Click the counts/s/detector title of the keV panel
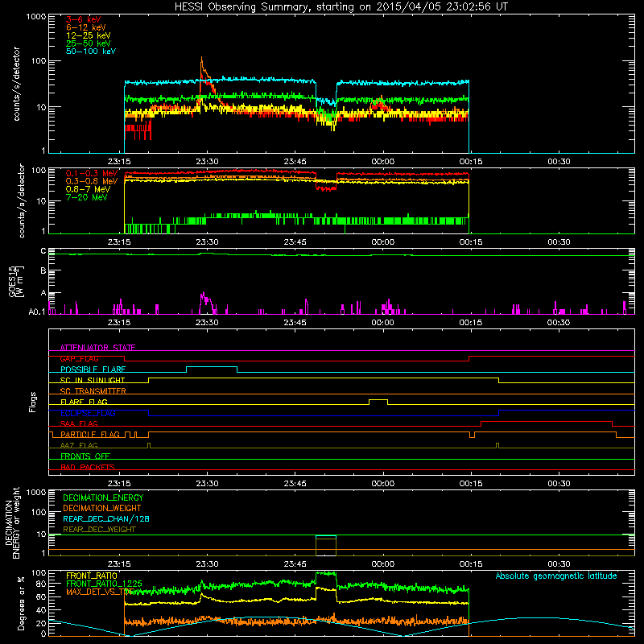The height and width of the screenshot is (644, 644). 16,84
